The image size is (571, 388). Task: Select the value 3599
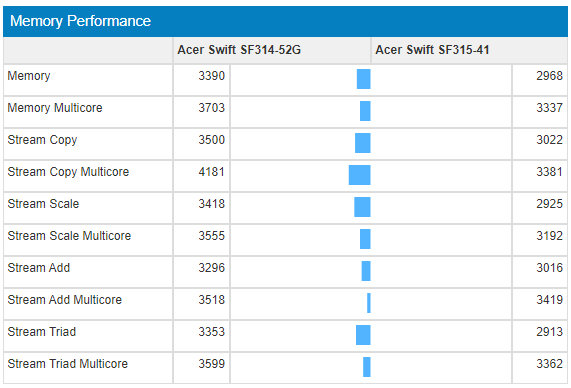point(212,364)
